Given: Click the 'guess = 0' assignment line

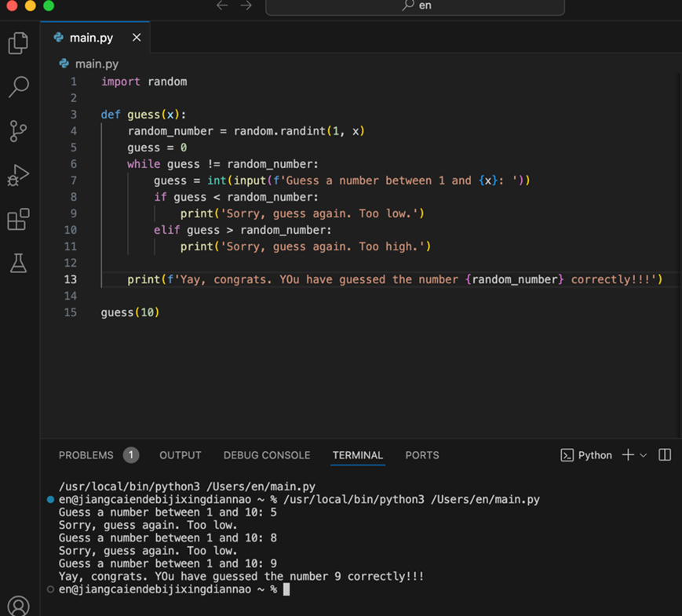Looking at the screenshot, I should pyautogui.click(x=157, y=148).
